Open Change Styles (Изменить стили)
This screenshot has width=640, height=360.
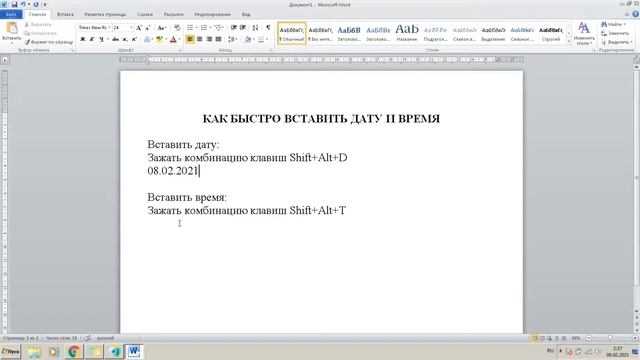point(584,33)
